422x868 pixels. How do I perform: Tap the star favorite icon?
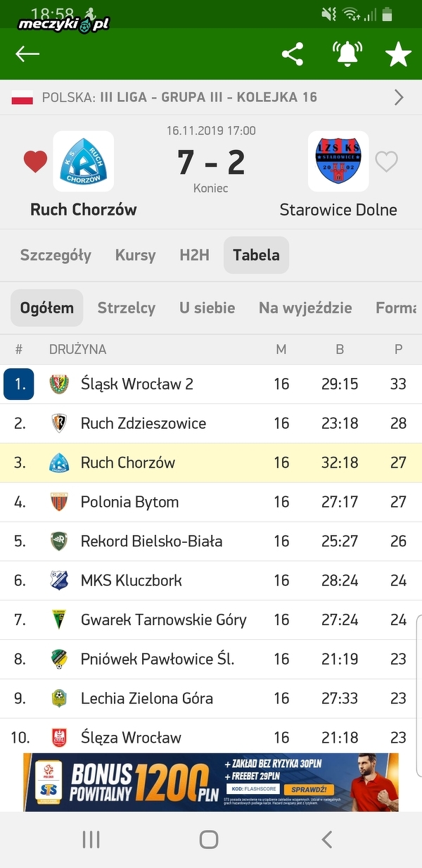click(x=398, y=54)
